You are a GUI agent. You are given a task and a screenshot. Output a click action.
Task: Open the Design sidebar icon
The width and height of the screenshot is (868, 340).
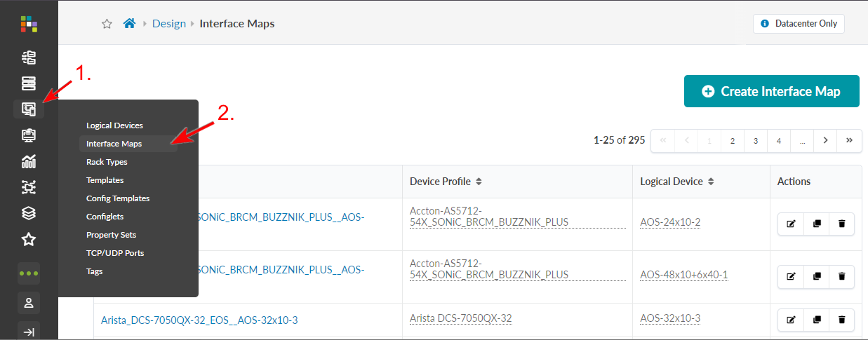pos(29,109)
